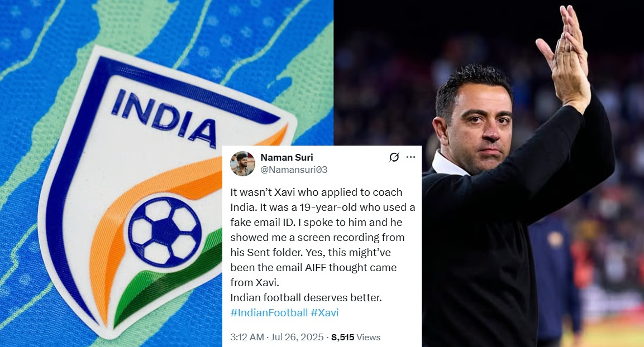644x347 pixels.
Task: Open the #Xavi hashtag
Action: (x=325, y=312)
